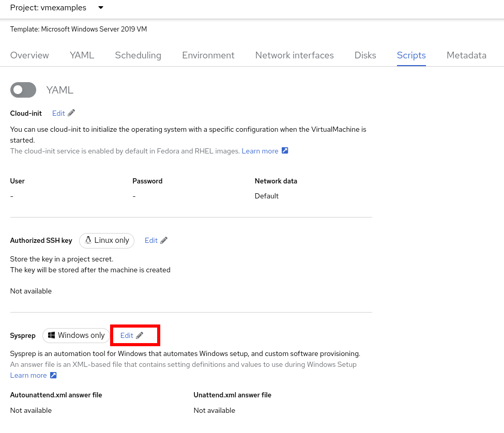This screenshot has height=433, width=504.
Task: Open the YAML tab
Action: (82, 55)
